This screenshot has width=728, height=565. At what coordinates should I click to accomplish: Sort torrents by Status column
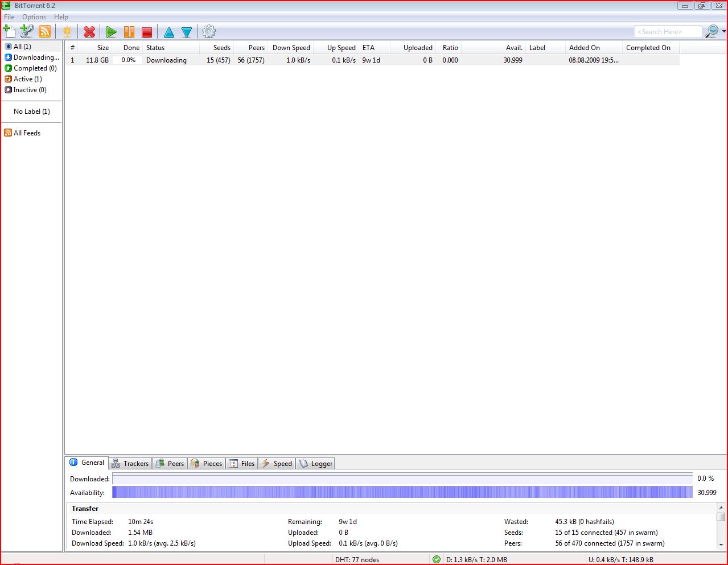click(x=171, y=48)
